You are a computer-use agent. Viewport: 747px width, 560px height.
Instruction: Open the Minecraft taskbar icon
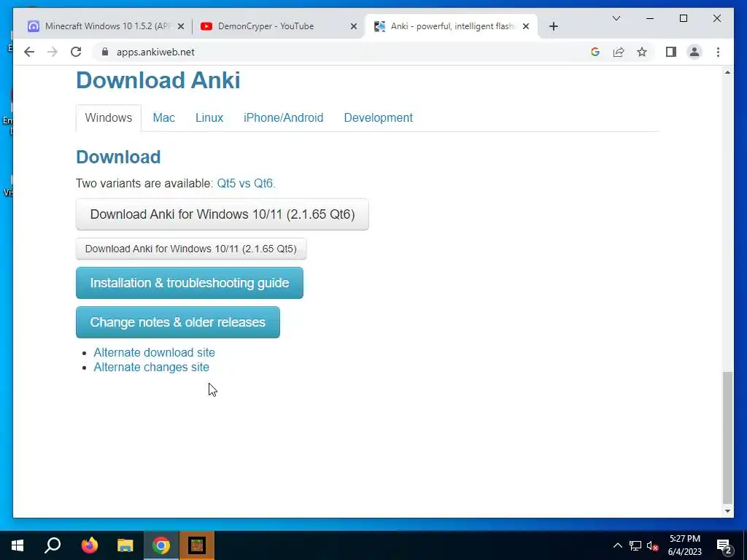click(197, 545)
